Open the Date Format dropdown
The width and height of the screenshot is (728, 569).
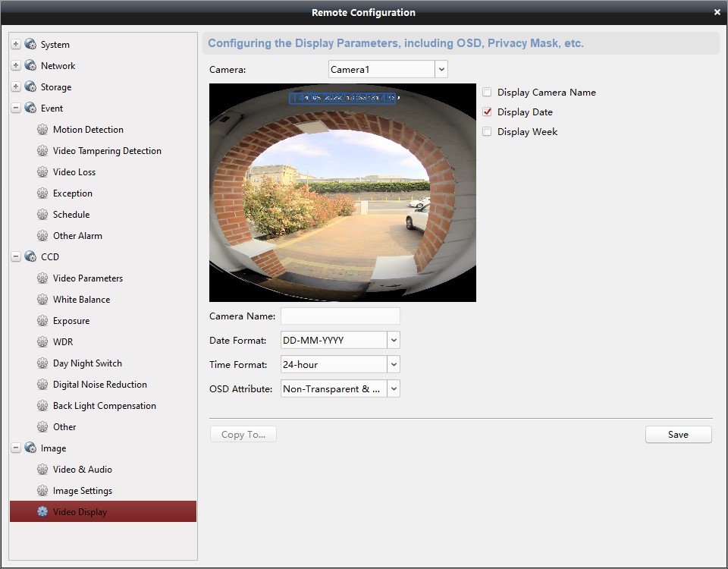click(x=394, y=340)
